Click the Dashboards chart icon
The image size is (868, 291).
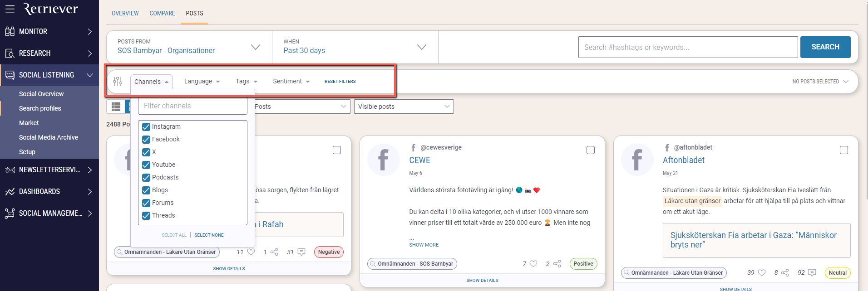(x=10, y=191)
